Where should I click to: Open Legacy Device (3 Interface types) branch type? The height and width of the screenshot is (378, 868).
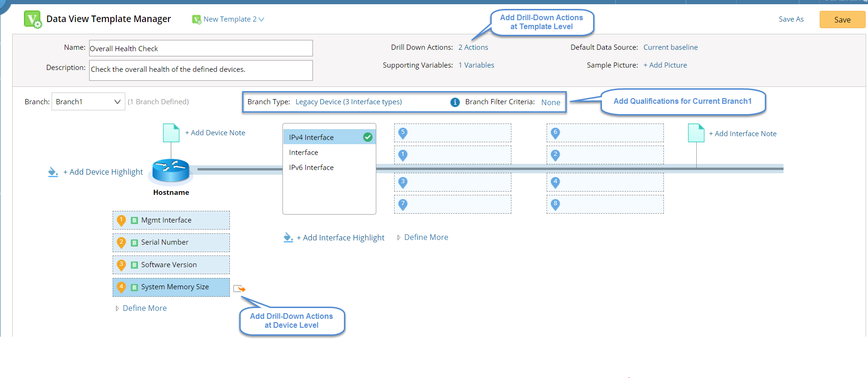(x=349, y=102)
